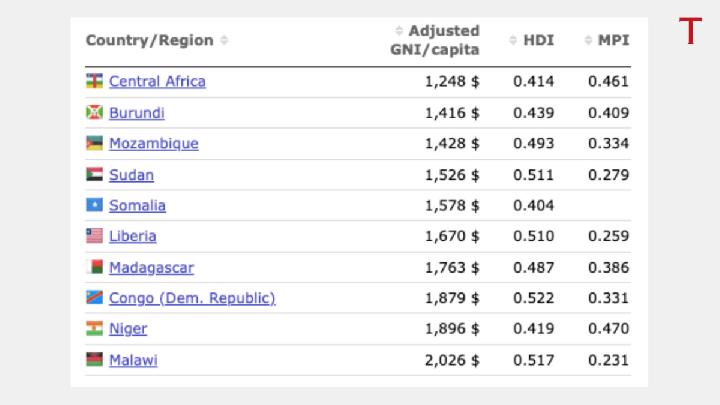
Task: Open the Madagascar country link
Action: (151, 267)
